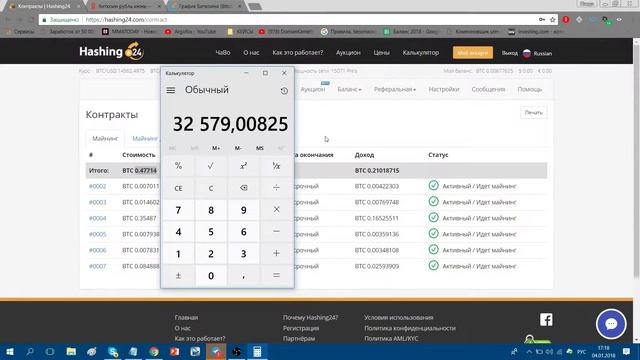
Task: Click the decimal comma key
Action: point(243,276)
